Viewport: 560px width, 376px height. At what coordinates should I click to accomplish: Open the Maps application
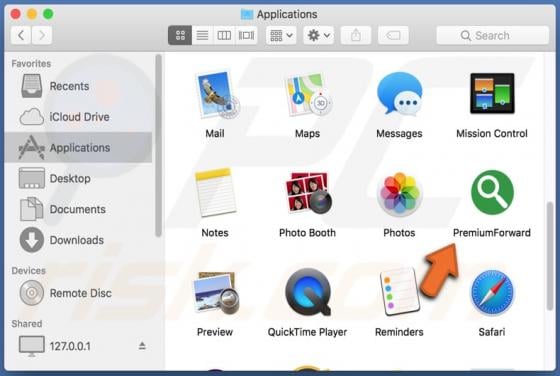[x=308, y=95]
